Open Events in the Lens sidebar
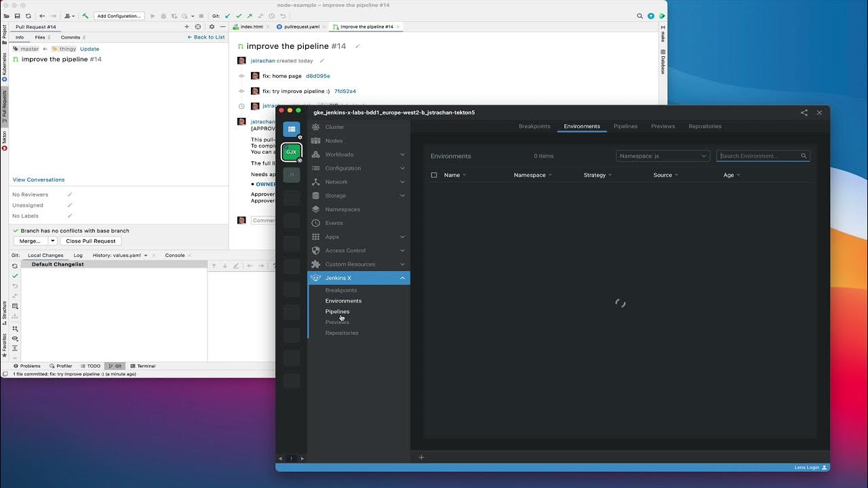The image size is (868, 488). (358, 223)
